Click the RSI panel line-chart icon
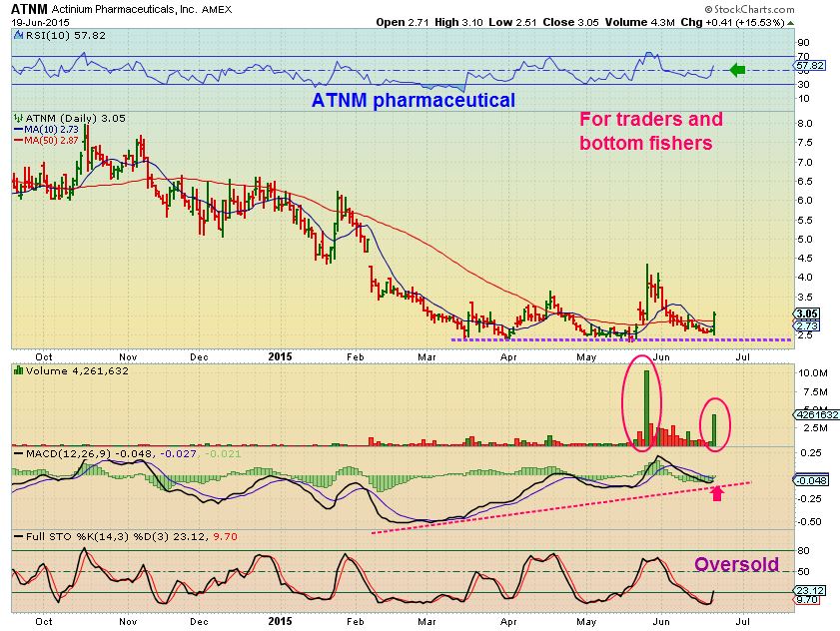Image resolution: width=840 pixels, height=631 pixels. [18, 35]
